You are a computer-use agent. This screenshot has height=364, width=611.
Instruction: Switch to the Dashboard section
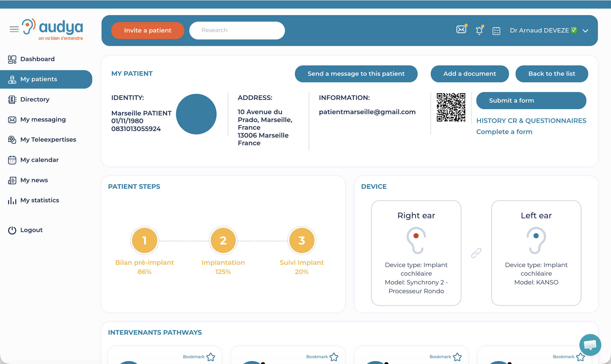tap(37, 59)
